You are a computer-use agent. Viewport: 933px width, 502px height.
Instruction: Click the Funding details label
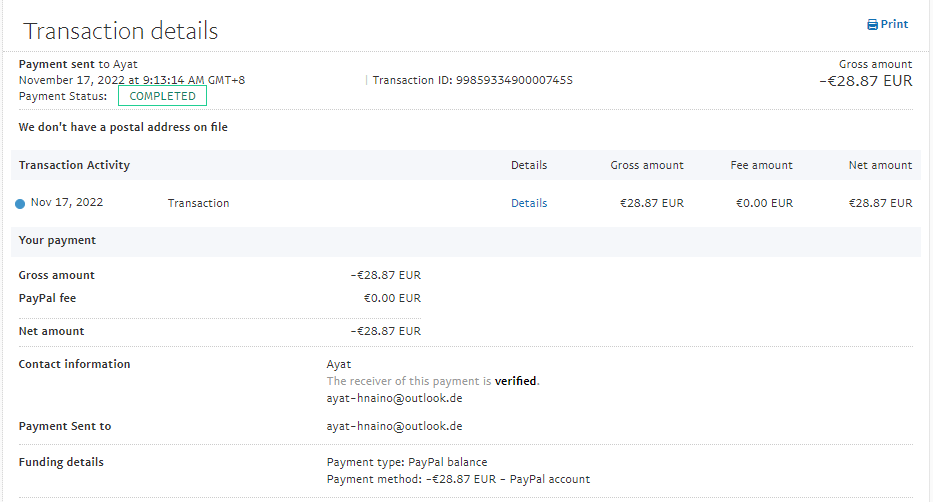[x=61, y=462]
